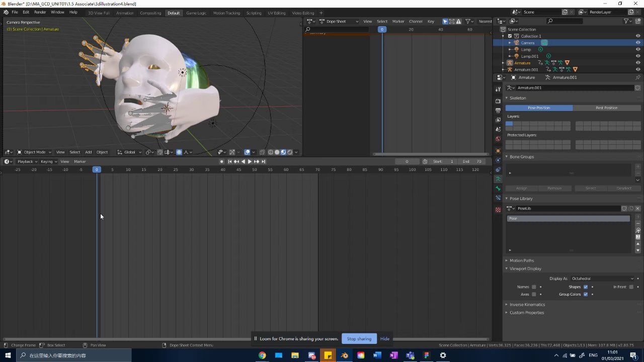Open the Render properties tab icon
The image size is (644, 362).
[498, 101]
